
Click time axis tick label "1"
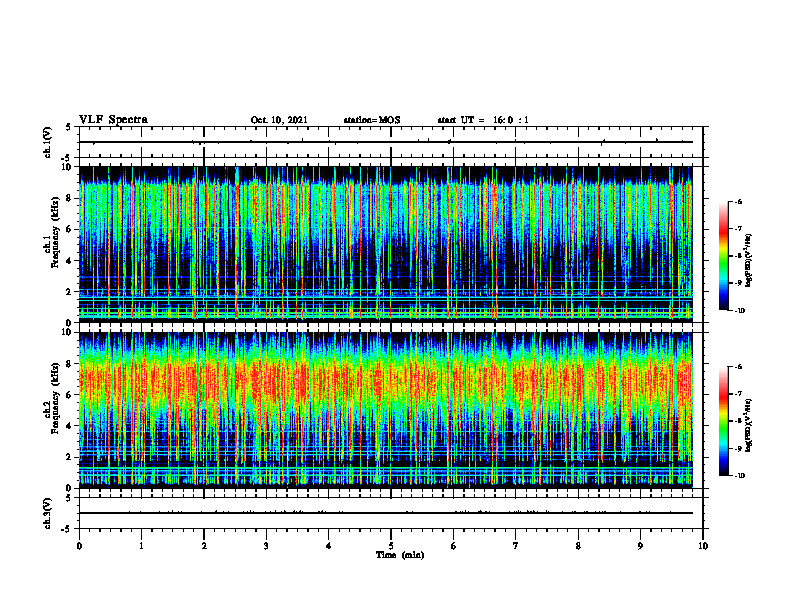click(x=141, y=546)
